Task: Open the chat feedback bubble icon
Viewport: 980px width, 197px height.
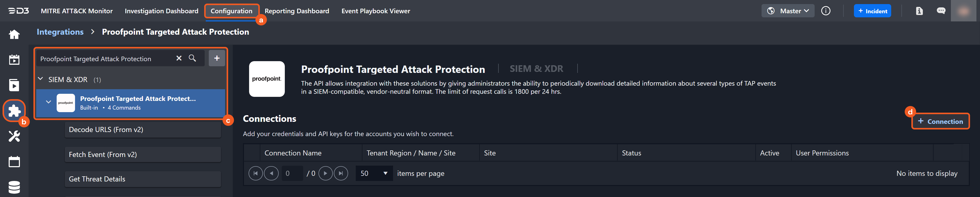Action: [941, 11]
